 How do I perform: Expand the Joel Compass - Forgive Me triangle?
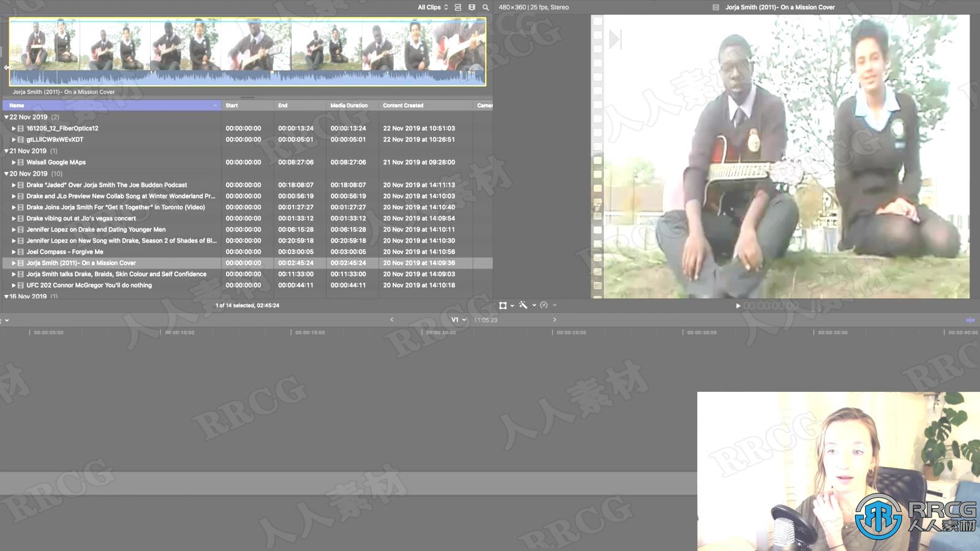[13, 252]
